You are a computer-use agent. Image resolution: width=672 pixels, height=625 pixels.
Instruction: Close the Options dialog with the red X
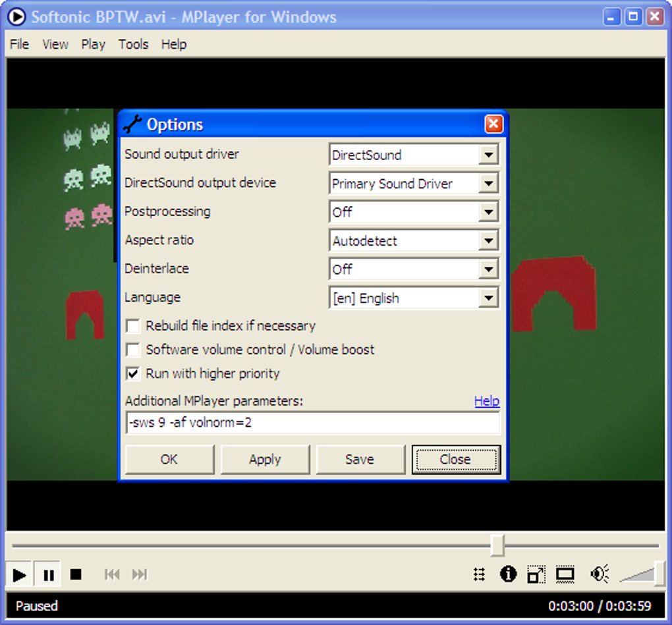[x=493, y=124]
